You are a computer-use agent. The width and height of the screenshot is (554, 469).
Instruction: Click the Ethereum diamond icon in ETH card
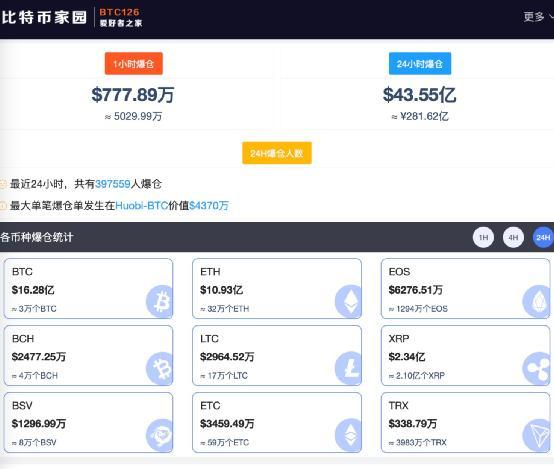[x=349, y=301]
